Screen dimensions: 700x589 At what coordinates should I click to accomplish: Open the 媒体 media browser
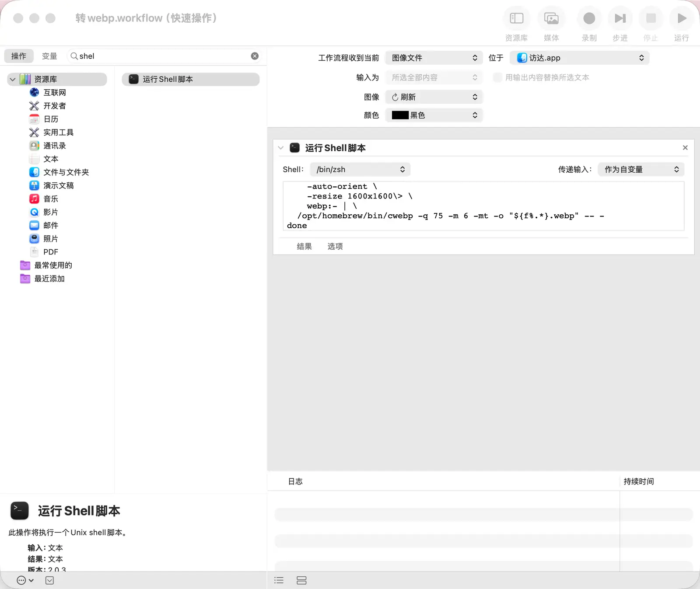[551, 18]
